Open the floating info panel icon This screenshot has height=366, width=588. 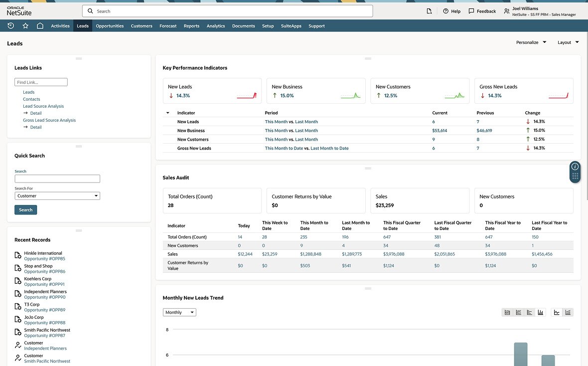coord(575,167)
